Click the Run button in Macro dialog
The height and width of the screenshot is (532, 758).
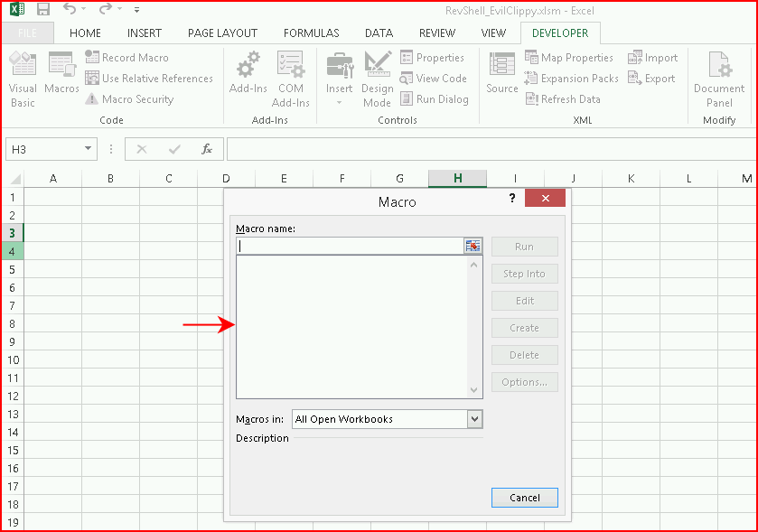525,247
